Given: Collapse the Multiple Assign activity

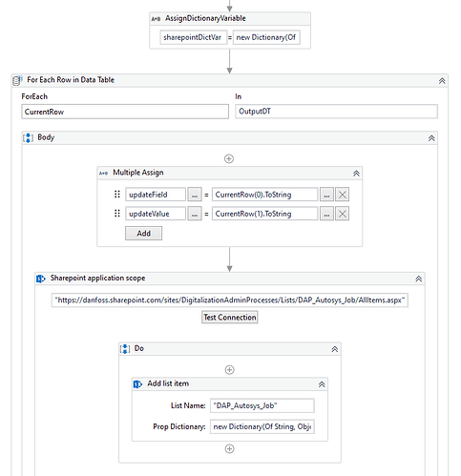Looking at the screenshot, I should click(x=356, y=174).
